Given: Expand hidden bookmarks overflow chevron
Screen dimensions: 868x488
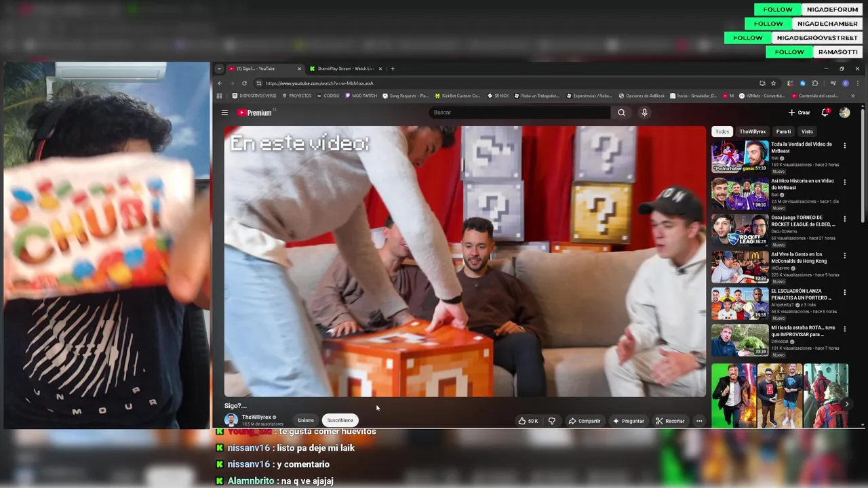Looking at the screenshot, I should coord(852,96).
